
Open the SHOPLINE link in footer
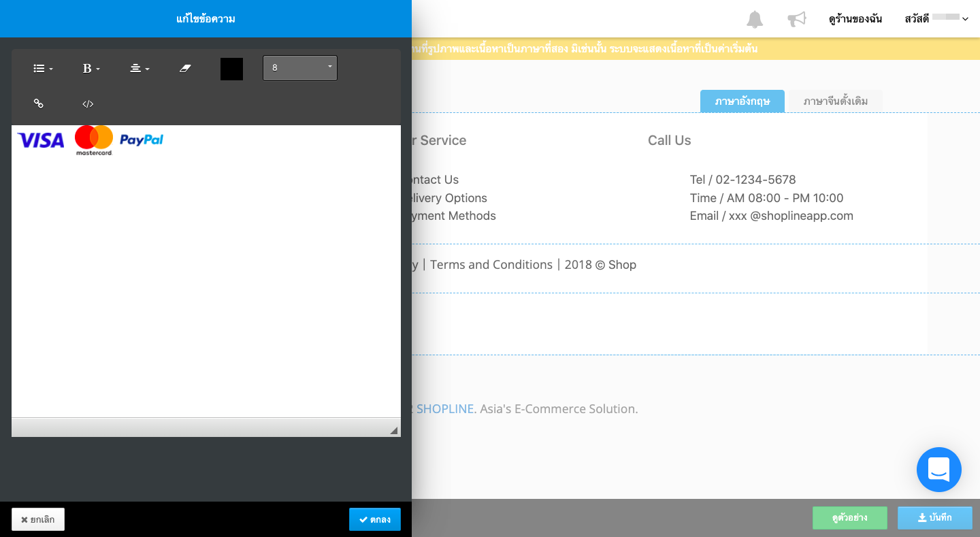coord(445,409)
